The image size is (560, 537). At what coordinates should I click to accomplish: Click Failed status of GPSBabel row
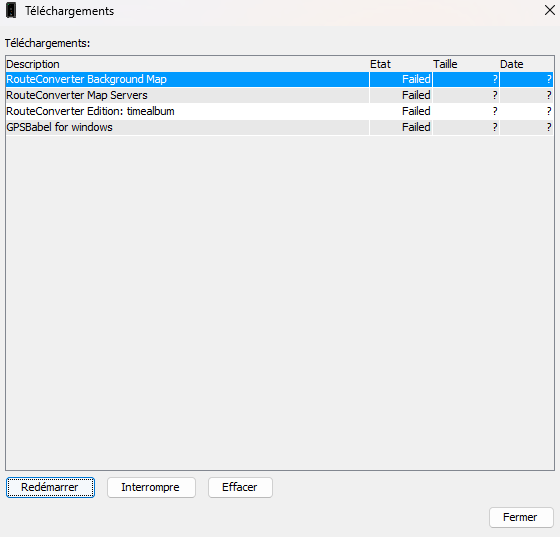(416, 127)
